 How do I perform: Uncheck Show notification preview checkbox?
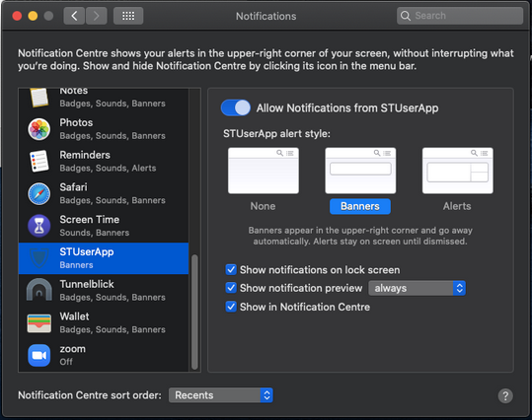(x=231, y=288)
